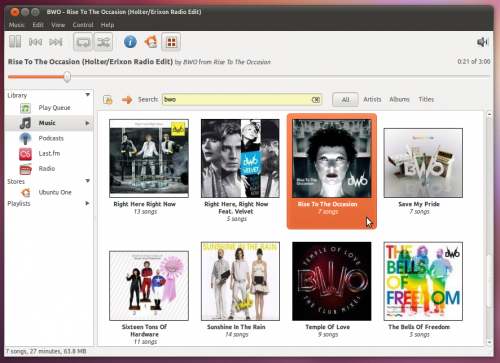Select Sixteen Tons Of Hardware album cover
The image size is (500, 363).
[x=149, y=286]
